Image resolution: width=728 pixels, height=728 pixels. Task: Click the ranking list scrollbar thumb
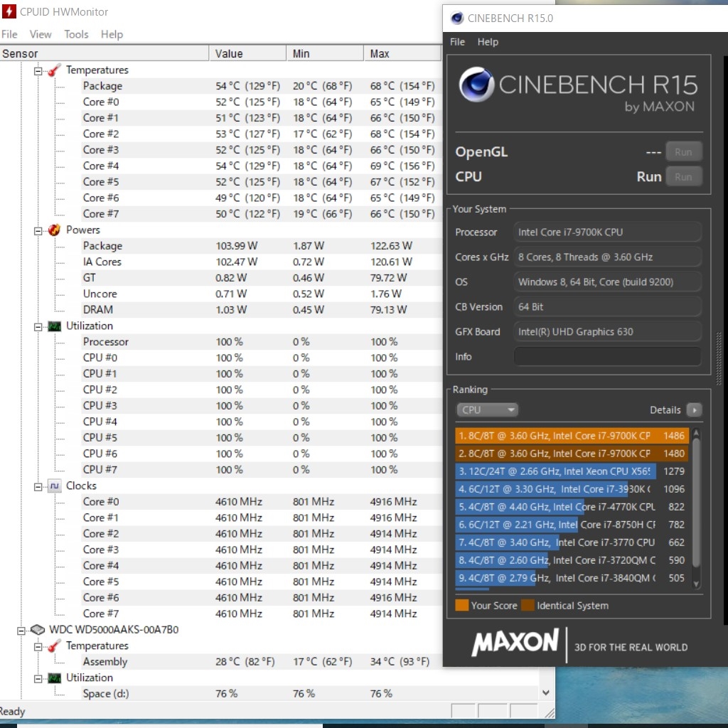coord(695,503)
